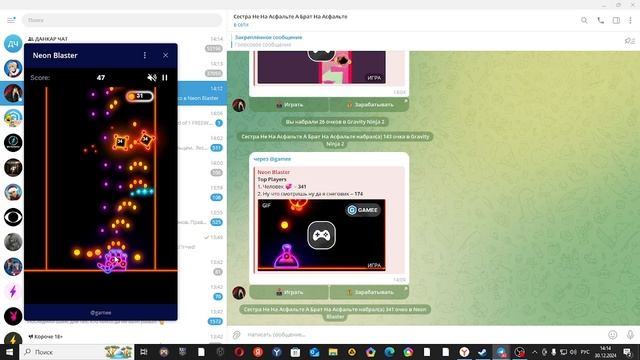
Task: Pause the Neon Blaster game
Action: [x=165, y=78]
